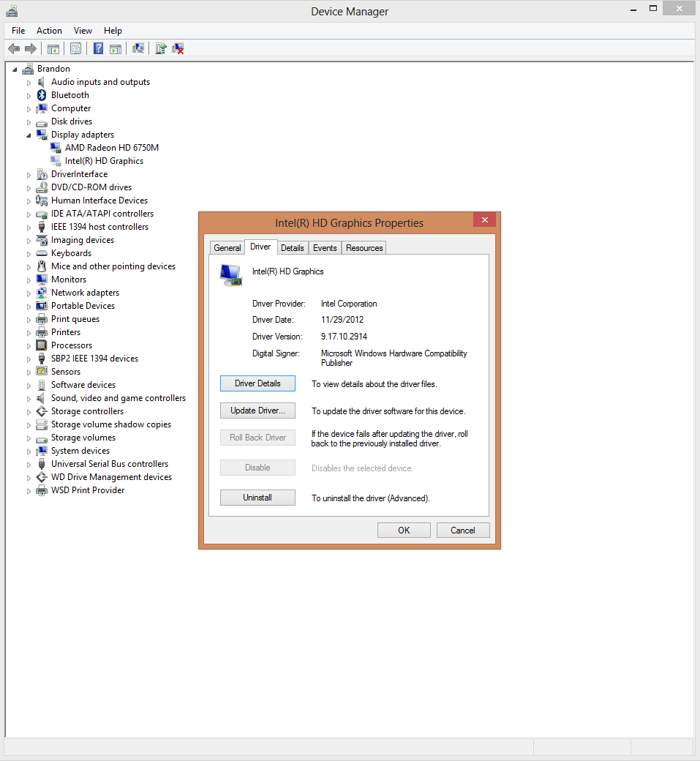Collapse the Display adapters category
Viewport: 700px width, 761px height.
29,135
